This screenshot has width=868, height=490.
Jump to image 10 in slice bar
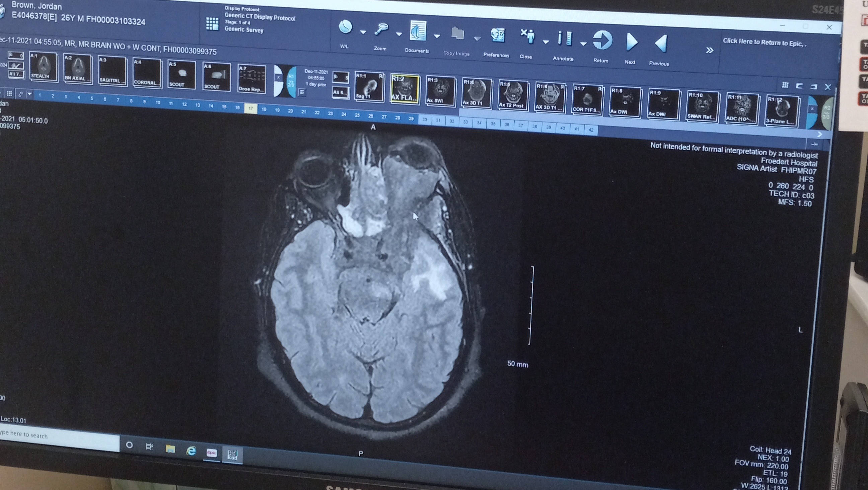tap(158, 102)
